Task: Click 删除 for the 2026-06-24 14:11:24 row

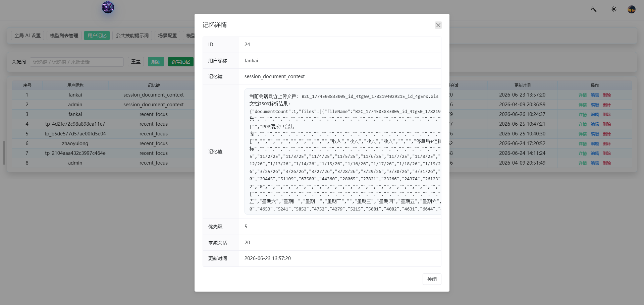Action: [607, 154]
